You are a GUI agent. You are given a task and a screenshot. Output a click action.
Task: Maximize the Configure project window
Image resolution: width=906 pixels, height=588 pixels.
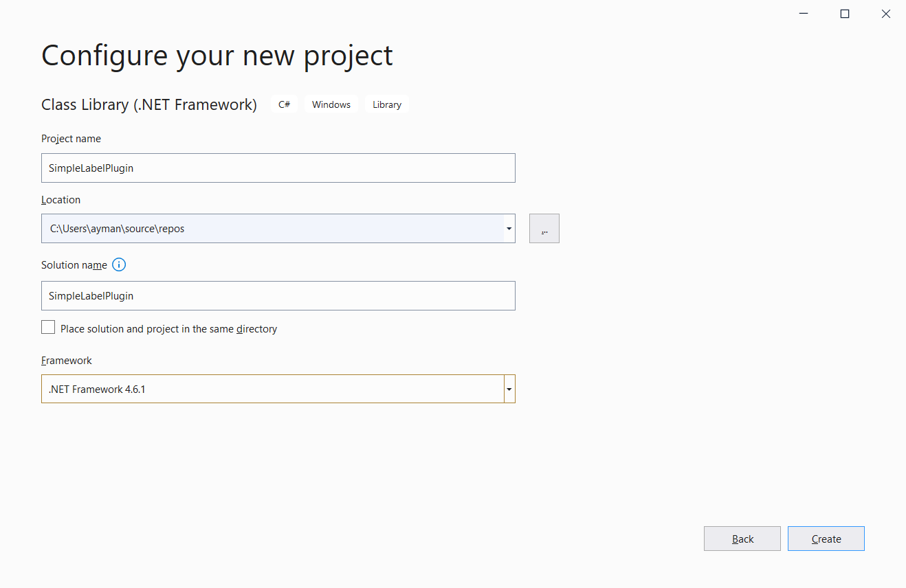pyautogui.click(x=845, y=14)
